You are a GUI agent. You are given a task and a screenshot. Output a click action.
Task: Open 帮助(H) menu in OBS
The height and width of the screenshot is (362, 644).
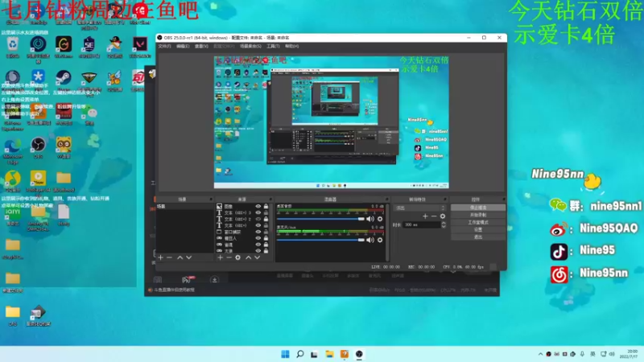tap(291, 47)
